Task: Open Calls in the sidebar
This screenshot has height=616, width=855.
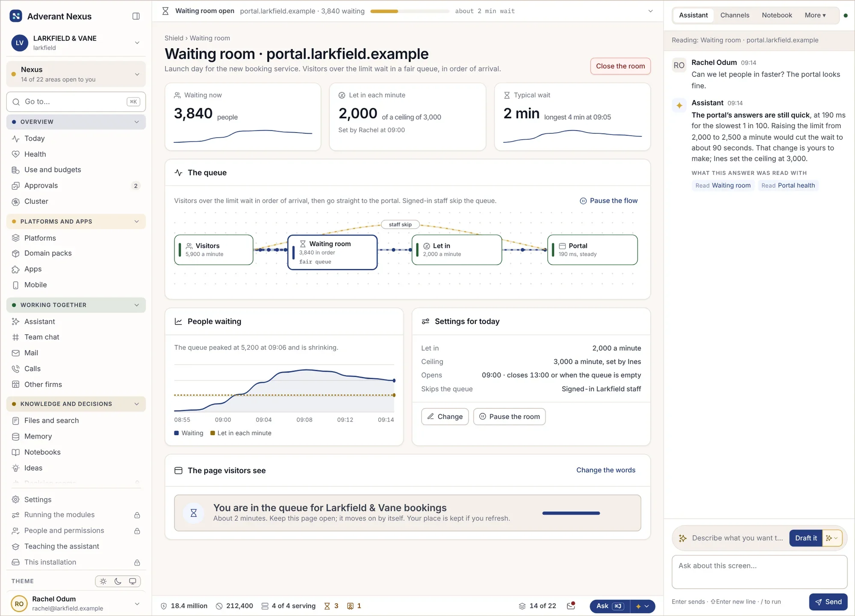Action: pos(76,369)
